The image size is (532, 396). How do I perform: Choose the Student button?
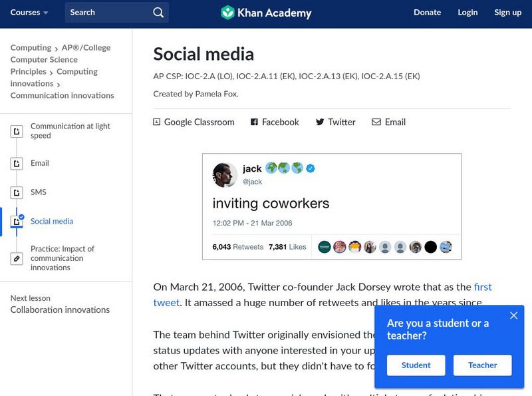(416, 365)
